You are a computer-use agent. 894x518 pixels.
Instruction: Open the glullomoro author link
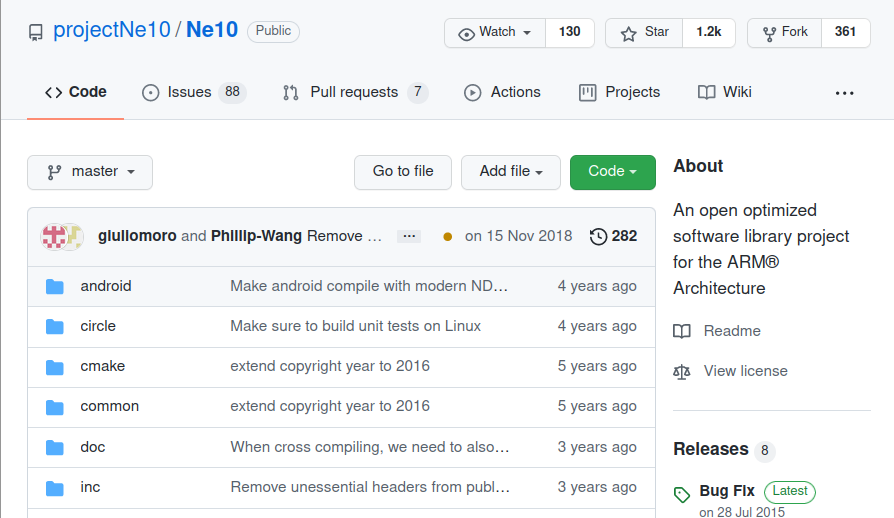[x=137, y=236]
